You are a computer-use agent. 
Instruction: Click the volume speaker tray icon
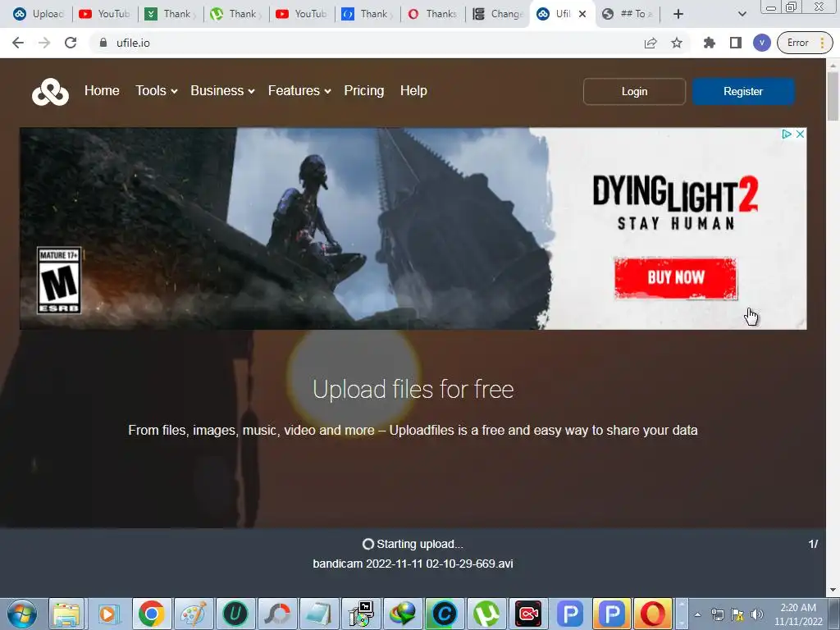tap(757, 614)
